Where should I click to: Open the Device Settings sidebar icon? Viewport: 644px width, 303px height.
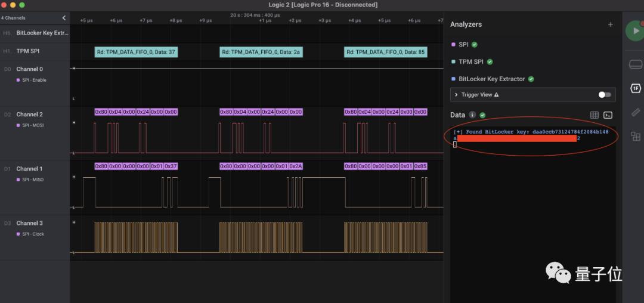pyautogui.click(x=635, y=64)
